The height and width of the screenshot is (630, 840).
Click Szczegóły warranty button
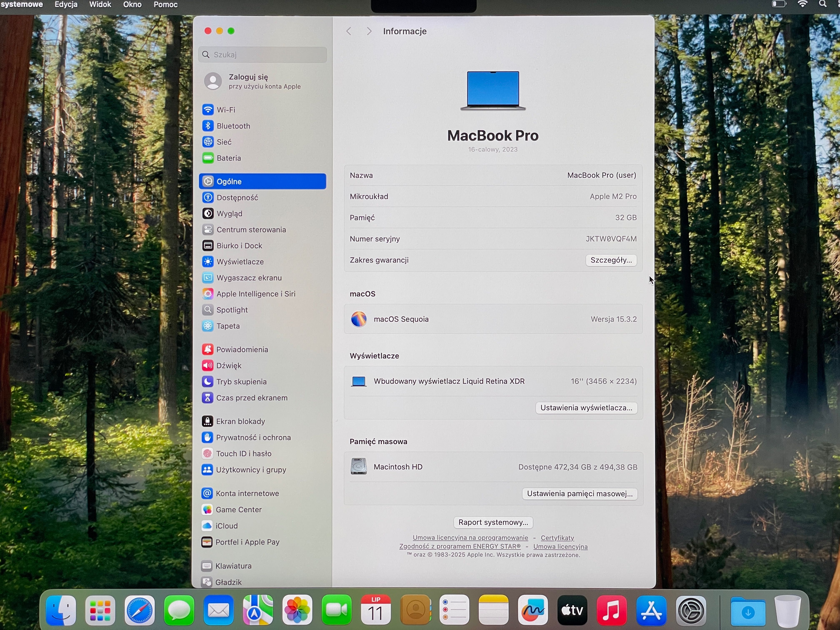611,260
